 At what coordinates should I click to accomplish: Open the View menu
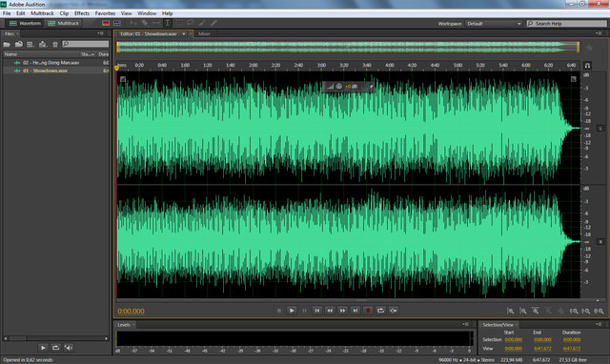click(126, 13)
